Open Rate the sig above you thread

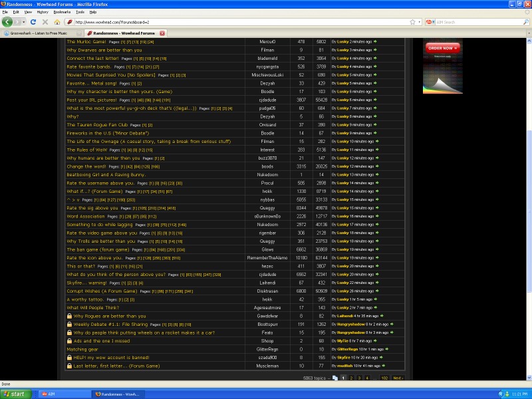coord(92,208)
